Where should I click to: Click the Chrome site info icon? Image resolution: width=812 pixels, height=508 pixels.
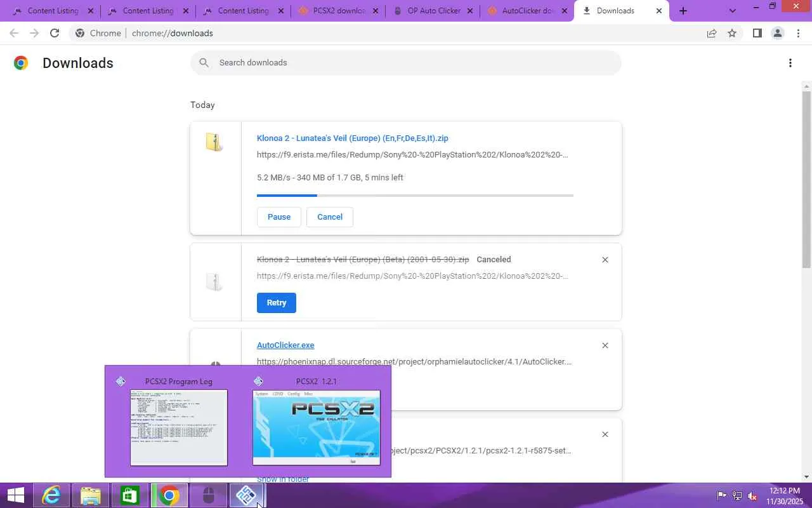(80, 33)
